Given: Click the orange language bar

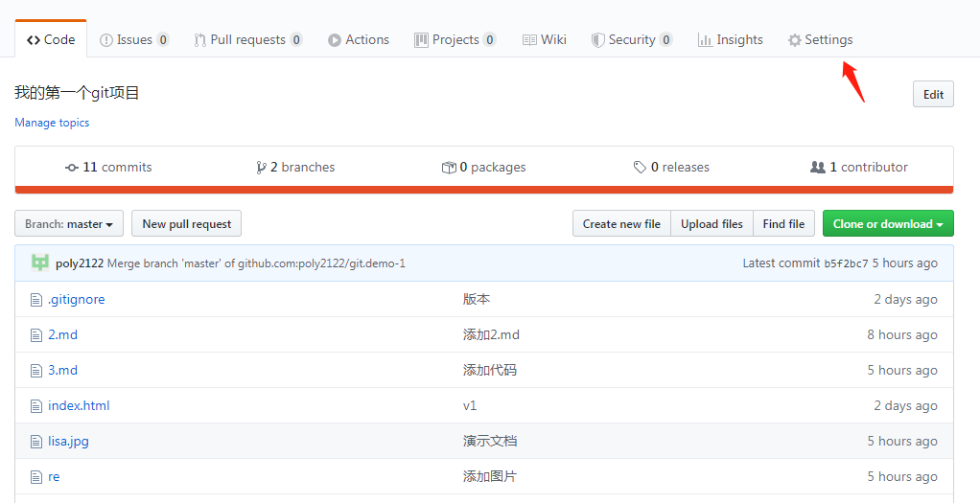Looking at the screenshot, I should pos(484,190).
